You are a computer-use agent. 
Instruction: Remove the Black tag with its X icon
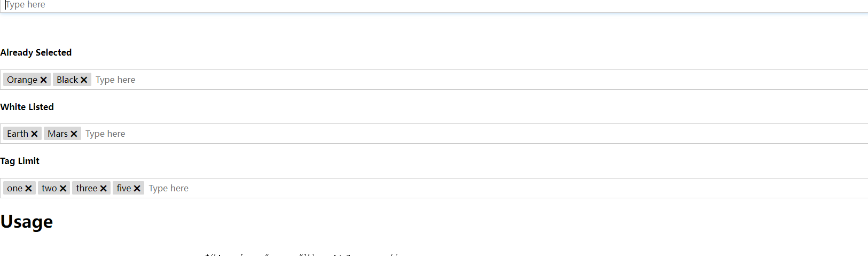pyautogui.click(x=84, y=80)
